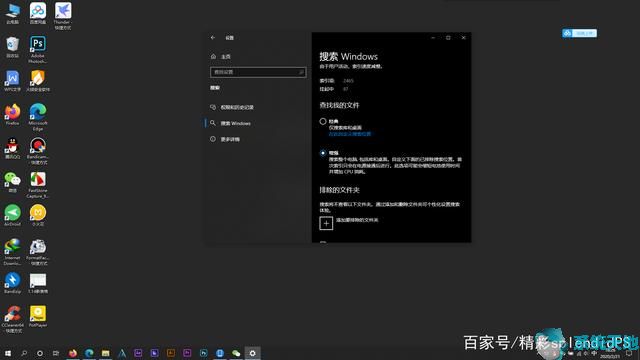
Task: Click the Settings search input field
Action: coord(258,72)
